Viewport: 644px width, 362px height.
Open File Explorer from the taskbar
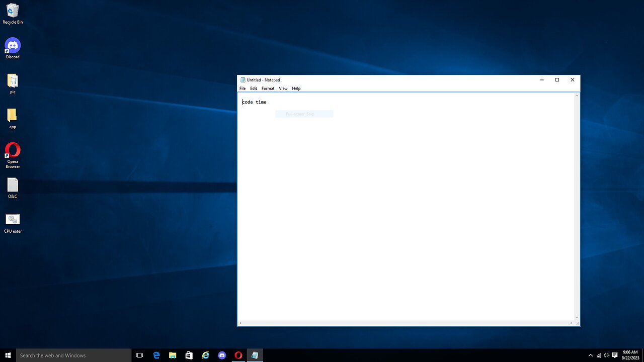(x=173, y=355)
